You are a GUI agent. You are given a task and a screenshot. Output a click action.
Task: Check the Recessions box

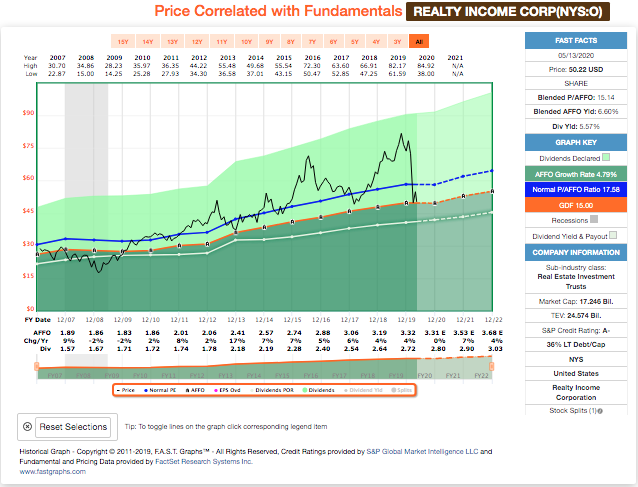594,219
